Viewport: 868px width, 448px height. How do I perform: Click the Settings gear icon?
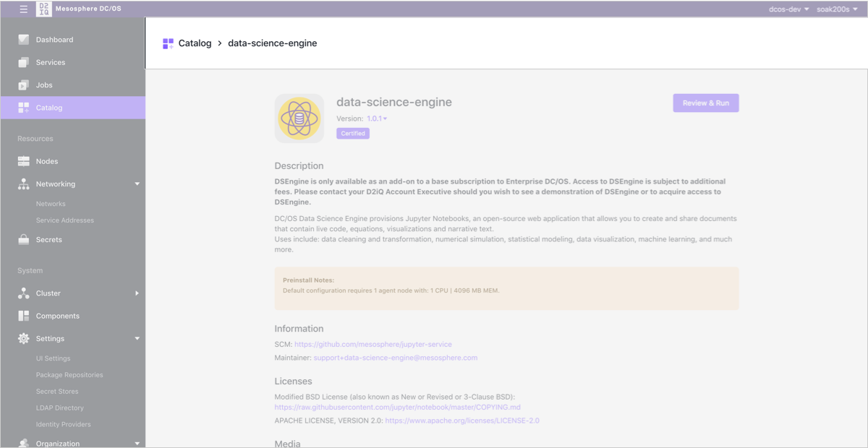click(24, 338)
